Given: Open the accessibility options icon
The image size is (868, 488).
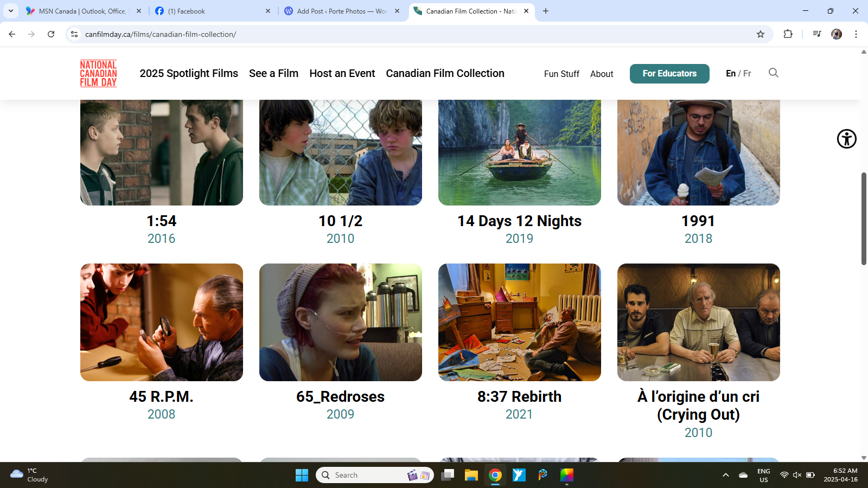Looking at the screenshot, I should pos(846,139).
